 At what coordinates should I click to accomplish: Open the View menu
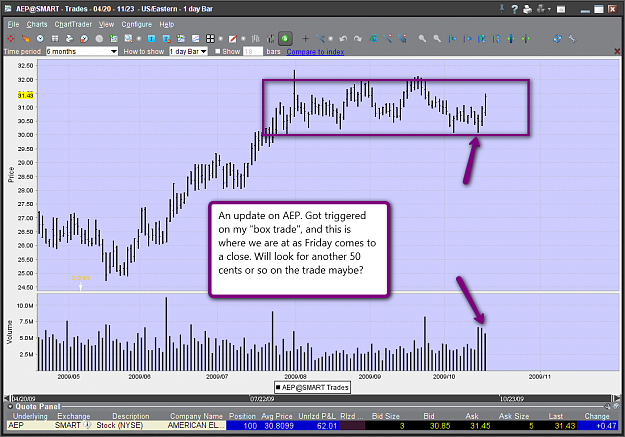click(106, 24)
